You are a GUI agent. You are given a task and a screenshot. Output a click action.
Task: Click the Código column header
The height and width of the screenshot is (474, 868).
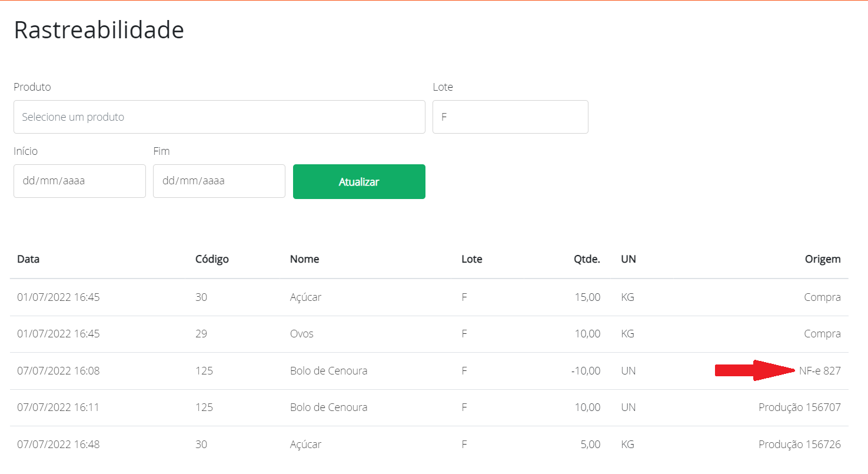coord(212,259)
